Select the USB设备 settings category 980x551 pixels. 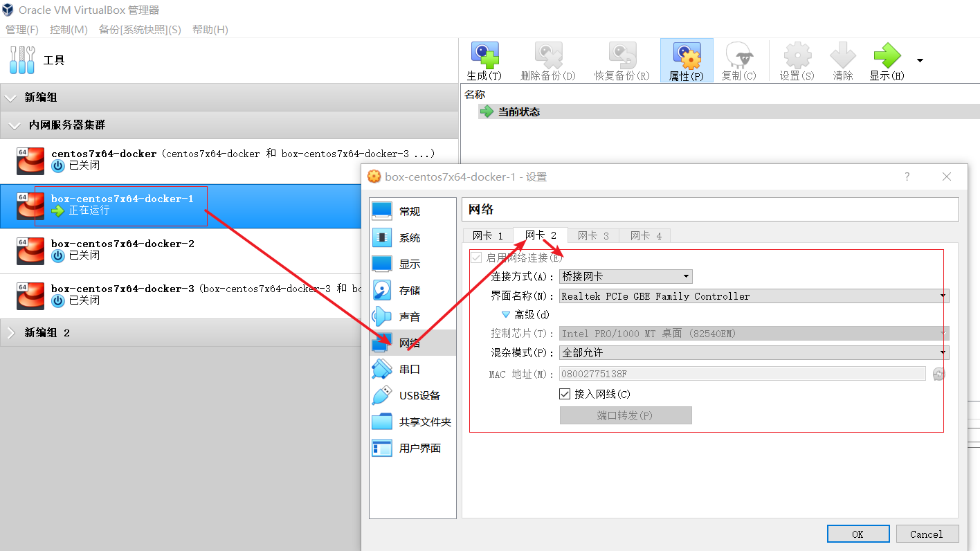[412, 395]
